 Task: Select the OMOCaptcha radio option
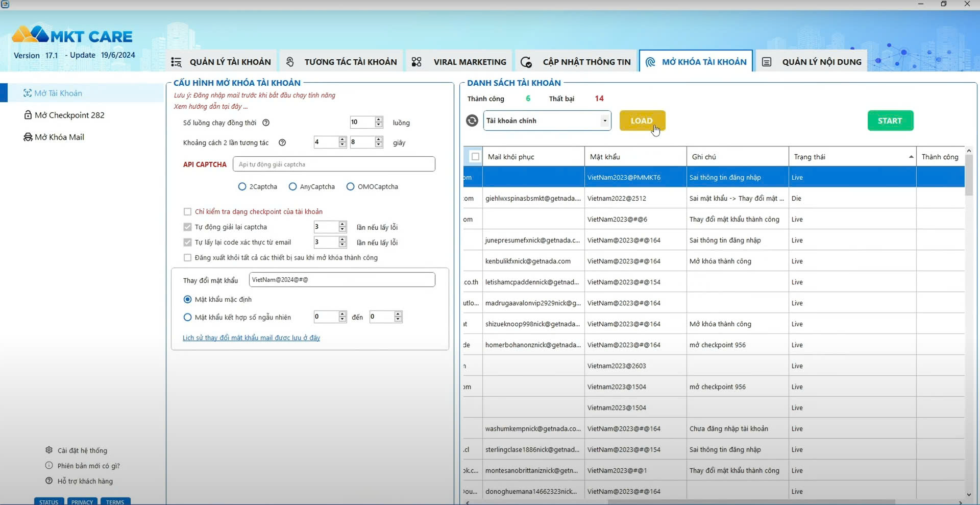pos(350,187)
